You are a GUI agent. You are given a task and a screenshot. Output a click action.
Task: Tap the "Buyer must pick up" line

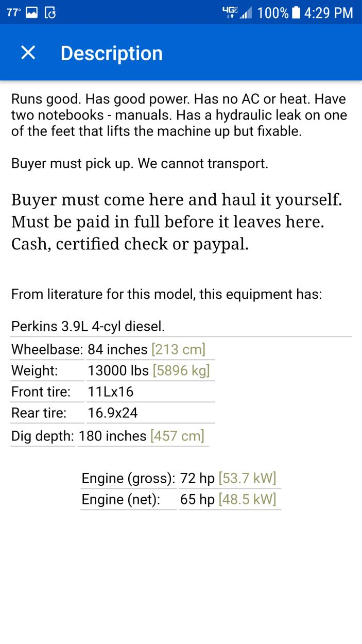tap(140, 164)
